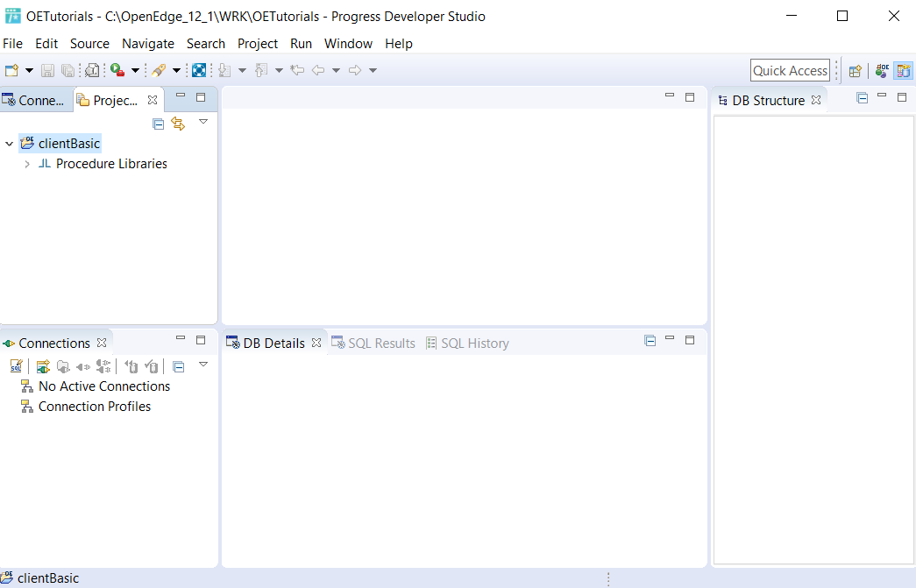Collapse the clientBasic project node
This screenshot has width=916, height=588.
coord(10,144)
